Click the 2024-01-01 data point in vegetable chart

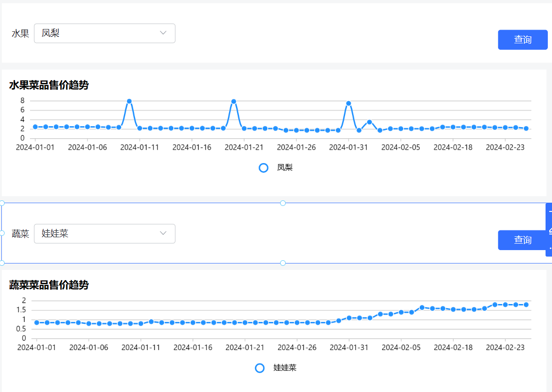click(x=36, y=322)
